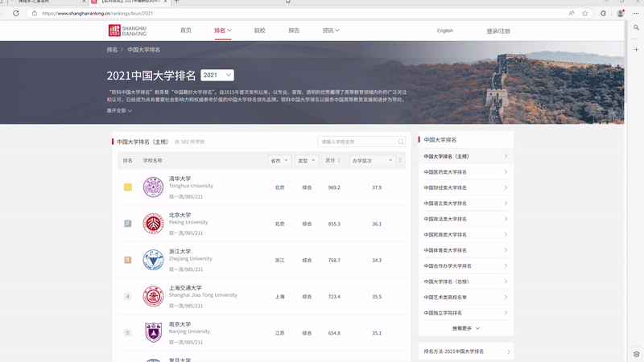The image size is (644, 362).
Task: Sort by 总分 column
Action: coord(332,160)
